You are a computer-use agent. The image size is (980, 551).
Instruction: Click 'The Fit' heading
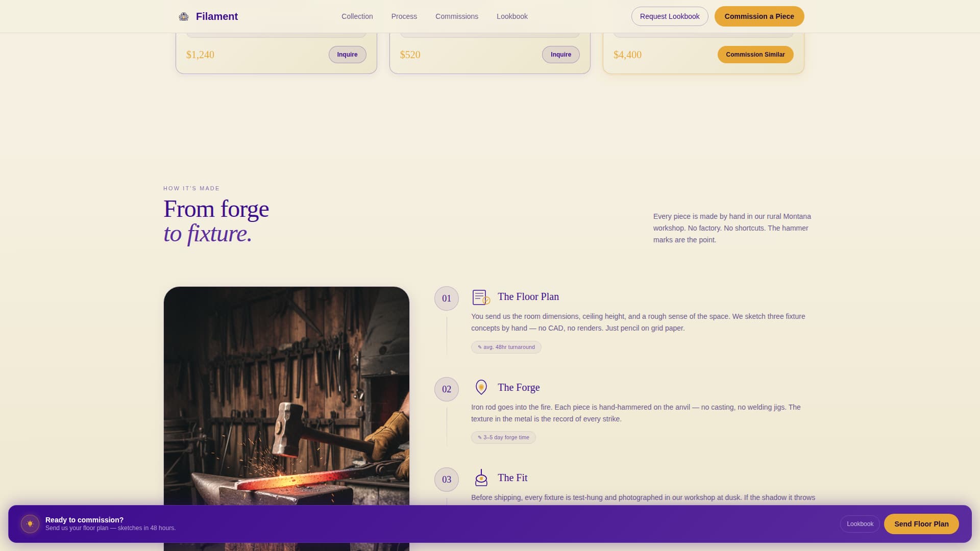click(x=512, y=478)
